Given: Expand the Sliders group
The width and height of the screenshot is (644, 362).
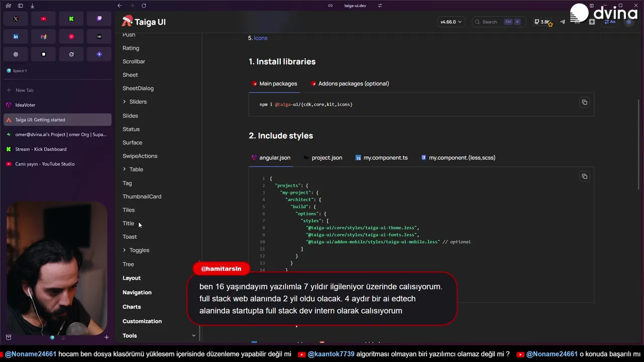Looking at the screenshot, I should (x=135, y=102).
